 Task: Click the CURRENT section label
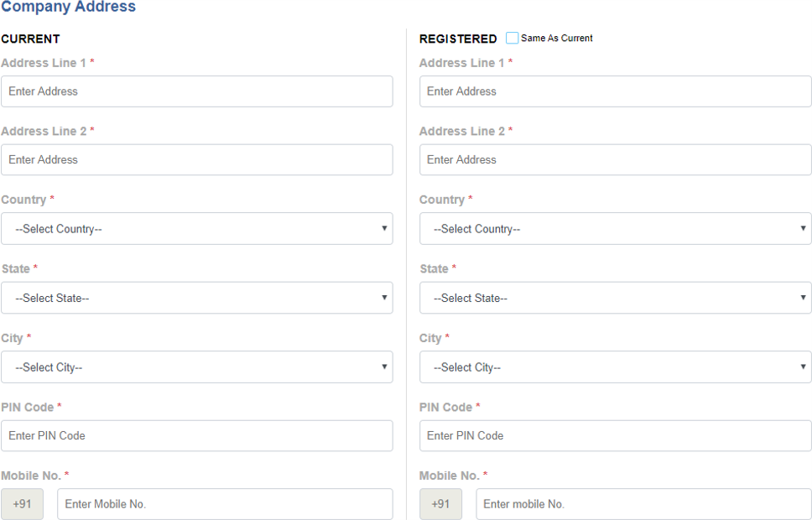pos(30,39)
